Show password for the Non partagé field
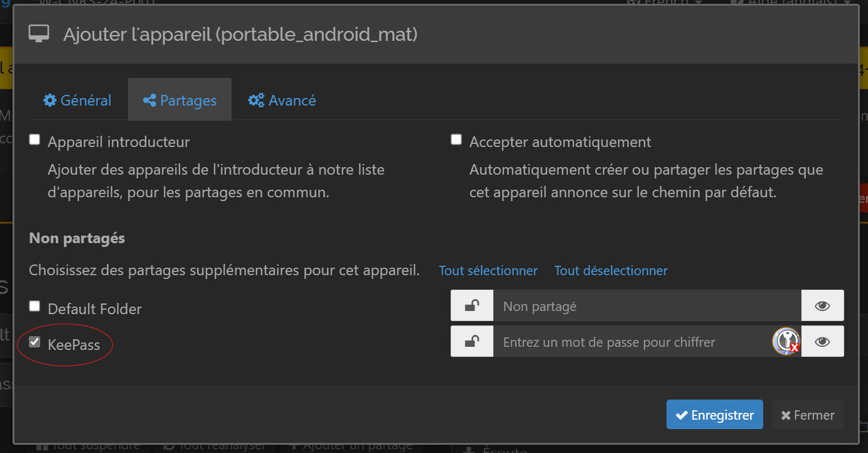 coord(822,306)
